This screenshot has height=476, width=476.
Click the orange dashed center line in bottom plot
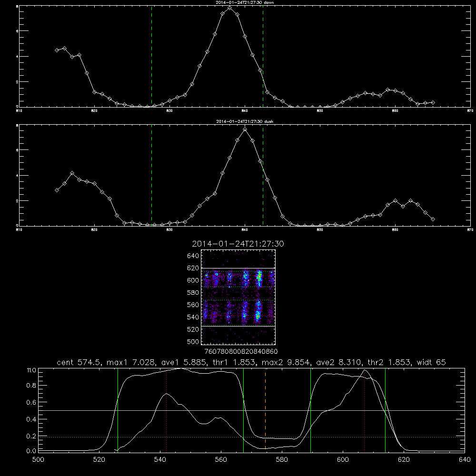click(x=265, y=410)
